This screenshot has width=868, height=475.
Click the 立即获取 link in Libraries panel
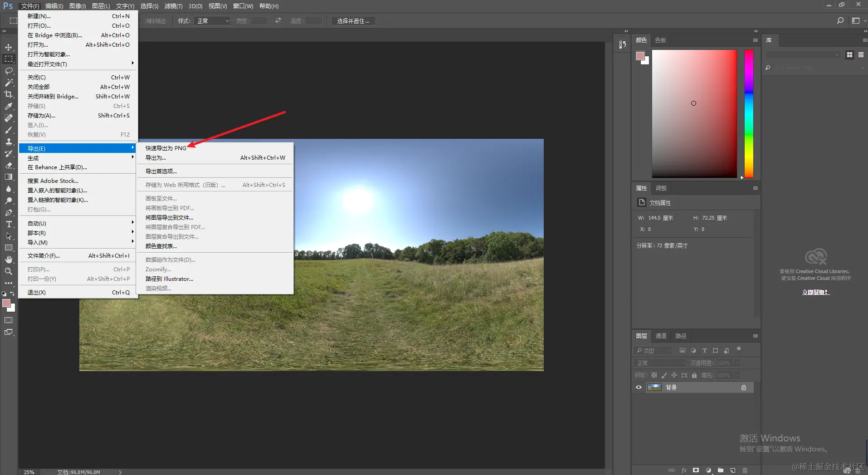coord(815,292)
